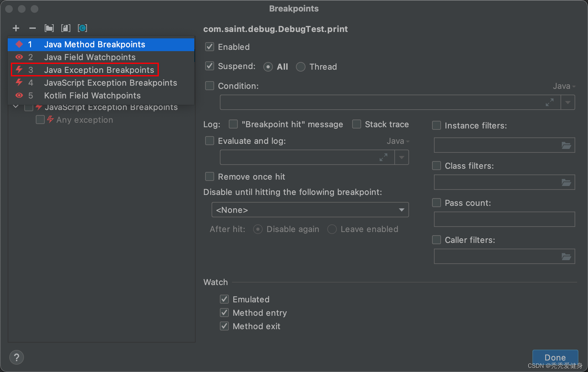Select the Thread suspend radio button
This screenshot has width=588, height=372.
tap(300, 67)
